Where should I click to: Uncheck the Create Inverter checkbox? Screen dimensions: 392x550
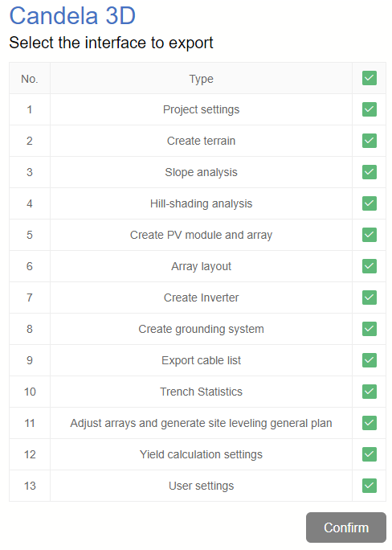(x=370, y=298)
